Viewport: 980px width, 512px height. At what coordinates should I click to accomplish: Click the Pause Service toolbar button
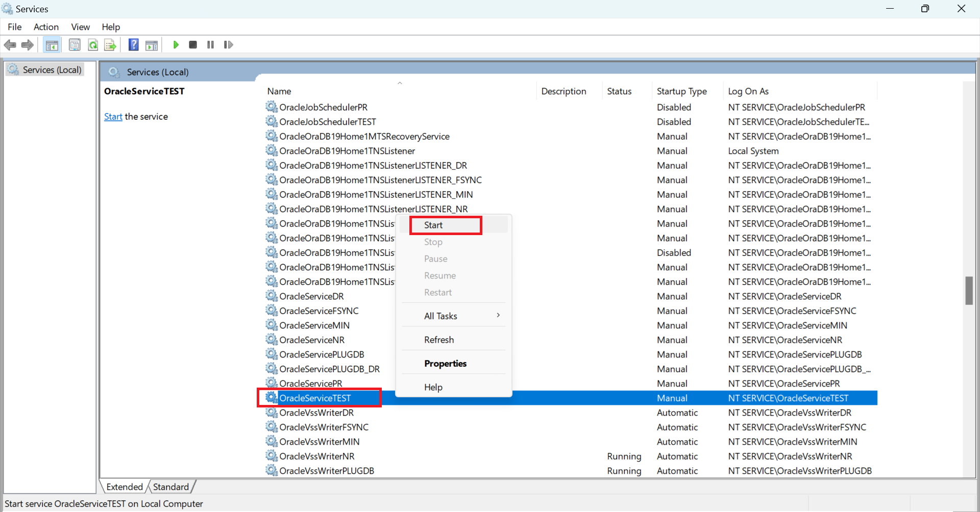click(x=210, y=45)
